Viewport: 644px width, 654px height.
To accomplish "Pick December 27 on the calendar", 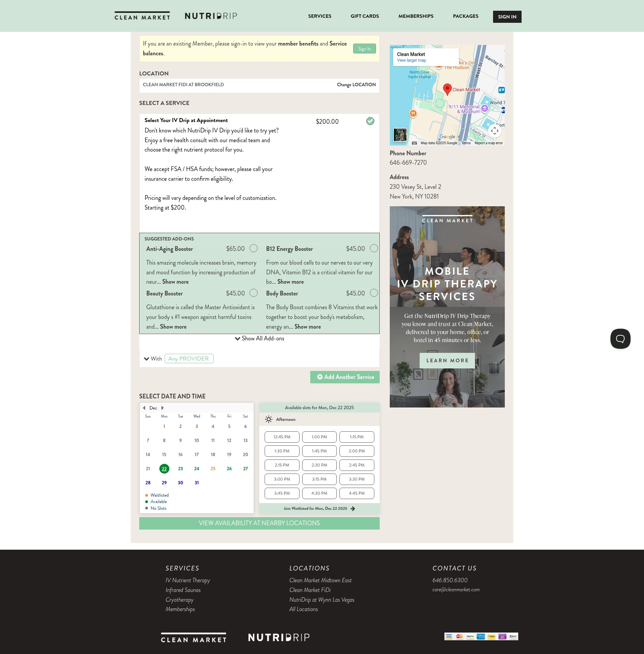I will [x=245, y=469].
